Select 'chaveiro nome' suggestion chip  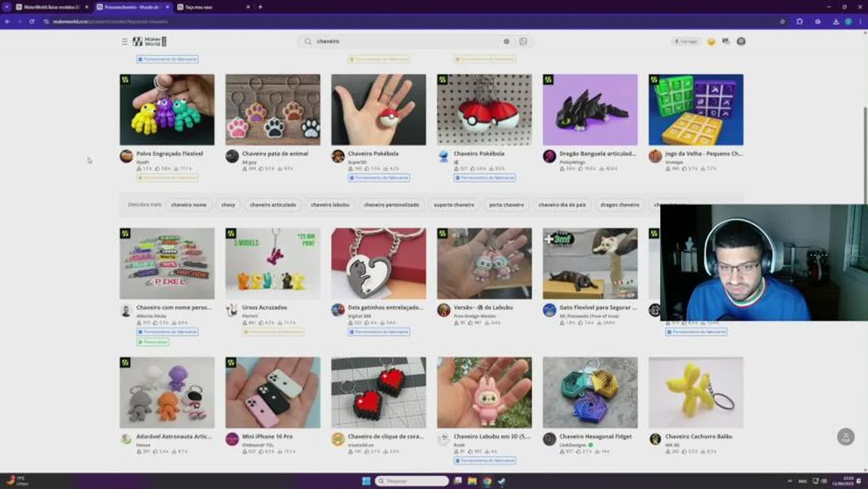(189, 204)
